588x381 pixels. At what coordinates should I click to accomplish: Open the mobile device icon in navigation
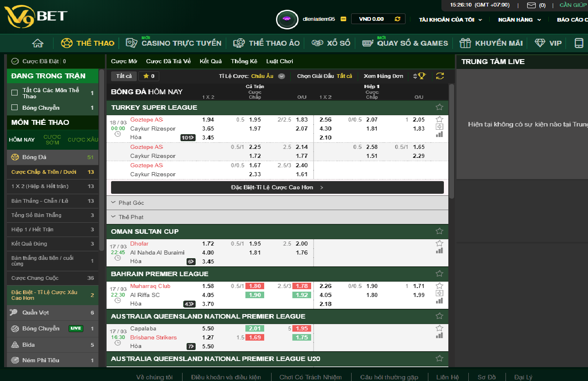(579, 43)
